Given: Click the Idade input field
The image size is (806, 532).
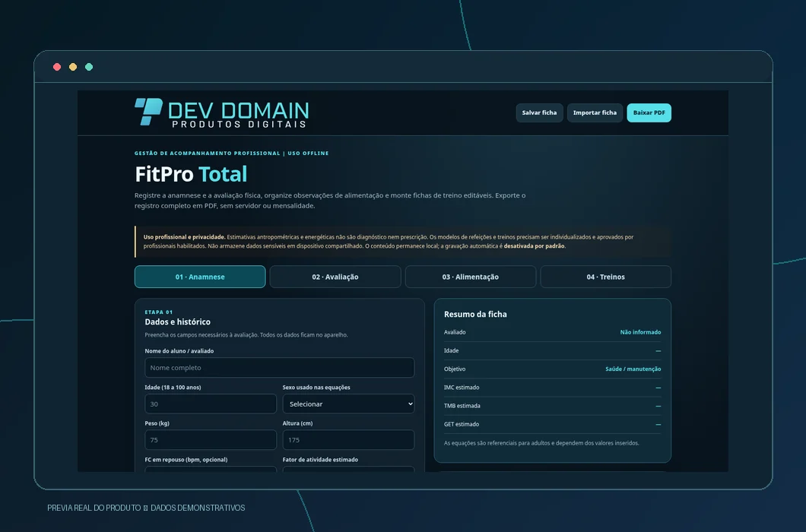Looking at the screenshot, I should point(211,404).
